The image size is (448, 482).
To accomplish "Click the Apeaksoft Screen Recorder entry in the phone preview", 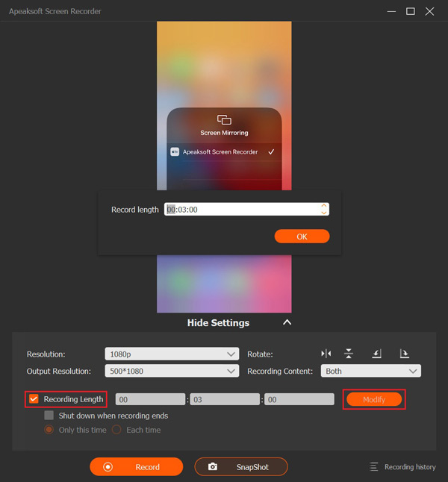I will pyautogui.click(x=224, y=152).
